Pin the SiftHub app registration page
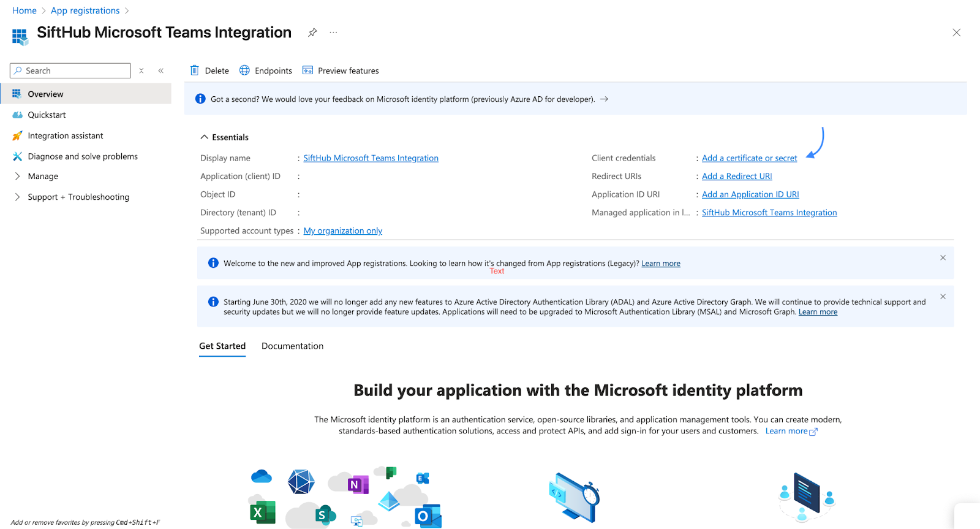The width and height of the screenshot is (980, 529). point(312,32)
